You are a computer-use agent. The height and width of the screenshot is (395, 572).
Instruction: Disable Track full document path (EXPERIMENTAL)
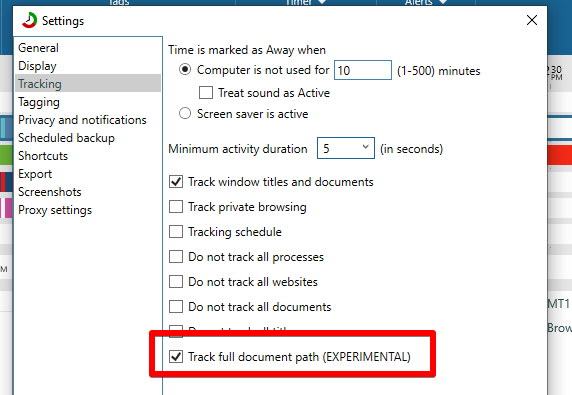point(176,356)
